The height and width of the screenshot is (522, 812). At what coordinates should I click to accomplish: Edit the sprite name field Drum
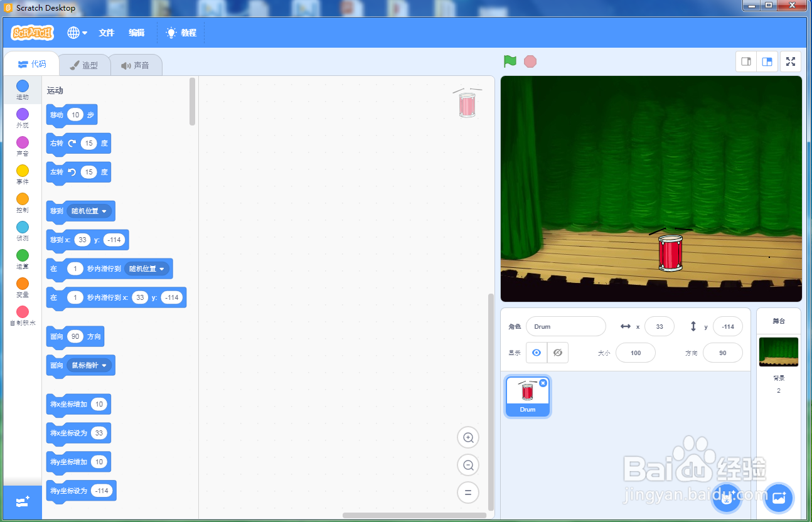click(x=565, y=326)
